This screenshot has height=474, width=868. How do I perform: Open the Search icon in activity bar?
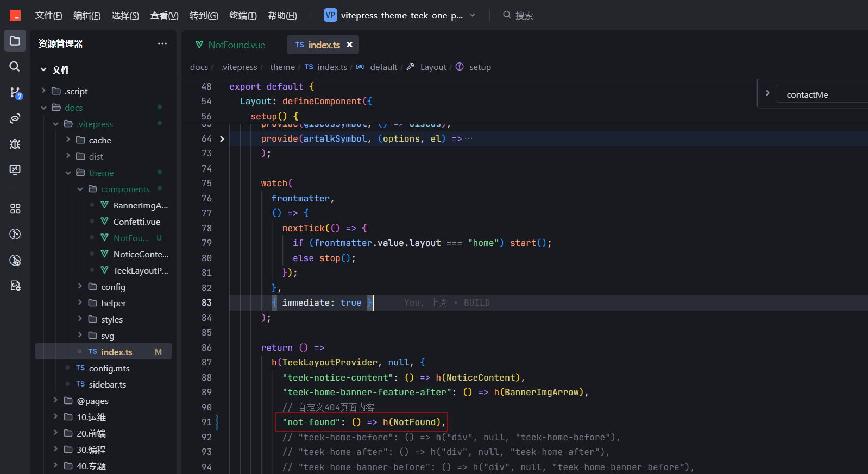click(x=15, y=66)
